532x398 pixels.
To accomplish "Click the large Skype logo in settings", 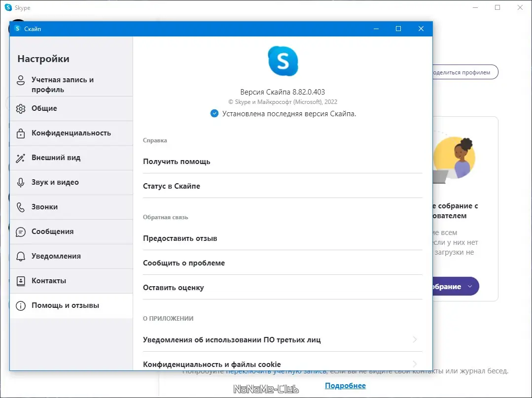I will (x=283, y=61).
